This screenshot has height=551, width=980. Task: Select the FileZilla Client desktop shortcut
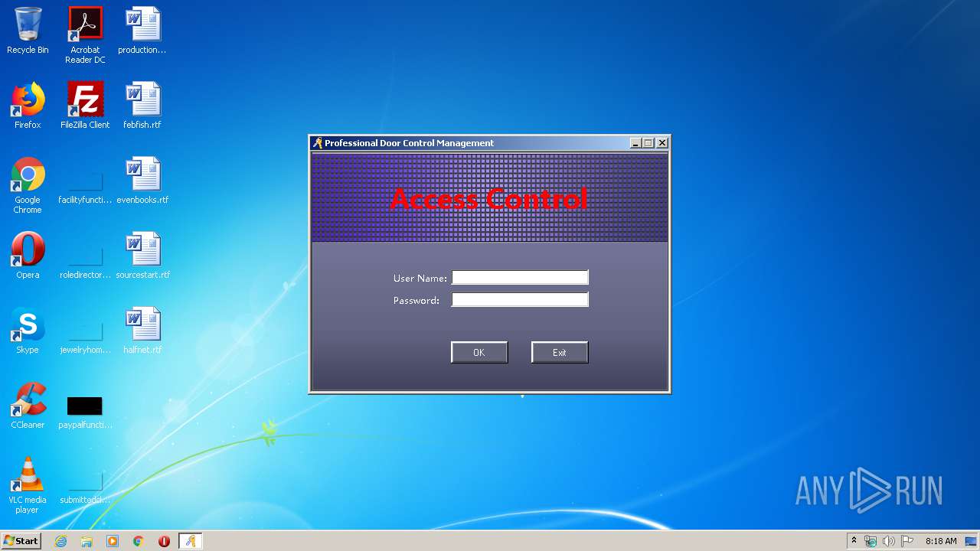click(85, 106)
